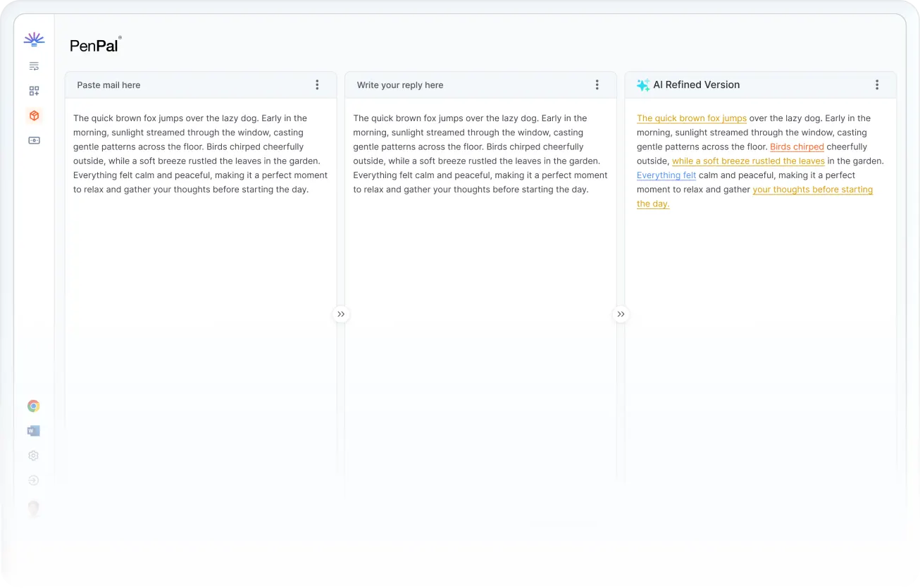Open settings via the gear icon
This screenshot has height=588, width=920.
click(34, 456)
